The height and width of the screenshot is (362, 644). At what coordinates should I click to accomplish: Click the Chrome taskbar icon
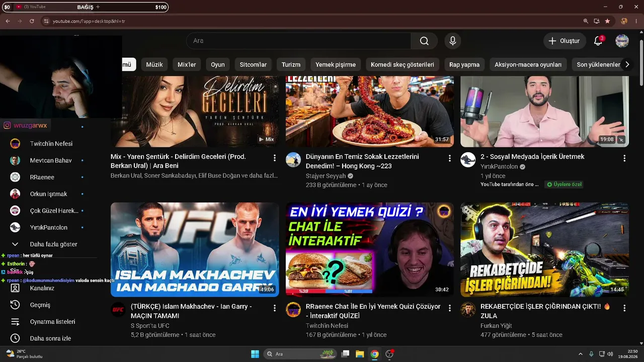coord(374,354)
